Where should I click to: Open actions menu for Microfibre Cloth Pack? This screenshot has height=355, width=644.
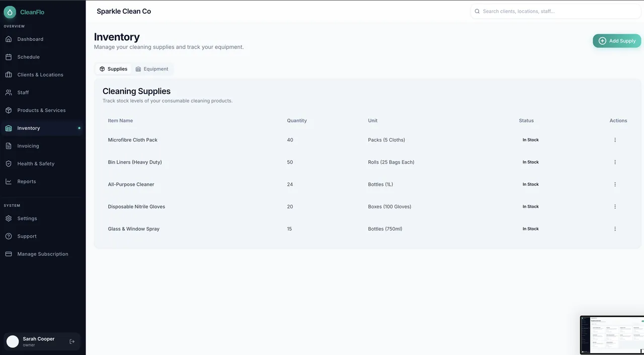tap(615, 140)
